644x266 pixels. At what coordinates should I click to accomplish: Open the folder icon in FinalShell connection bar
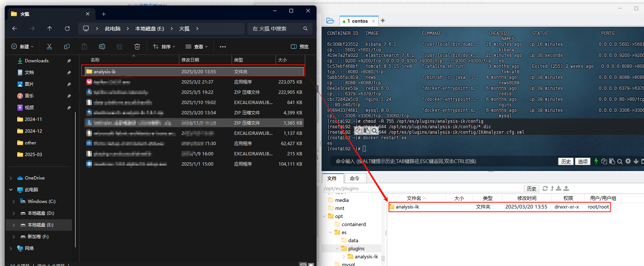tap(330, 21)
